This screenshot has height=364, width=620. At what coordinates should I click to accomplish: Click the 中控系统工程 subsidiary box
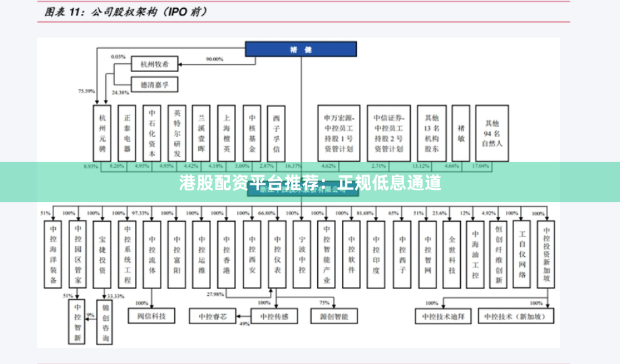(x=127, y=254)
